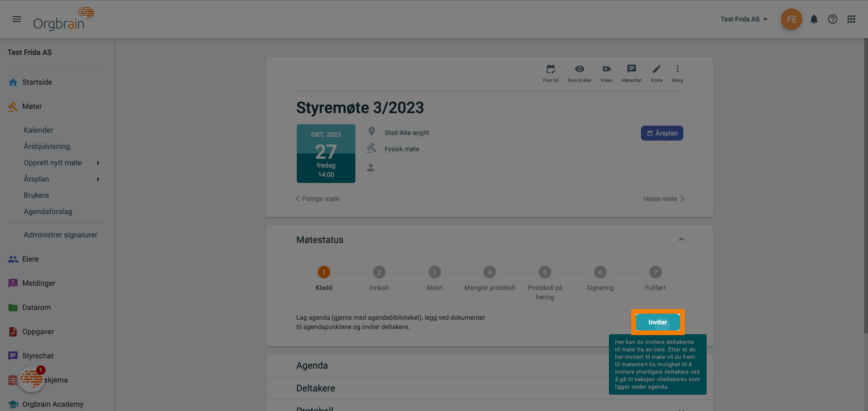Go to Datarom in sidebar
868x411 pixels.
click(x=36, y=307)
